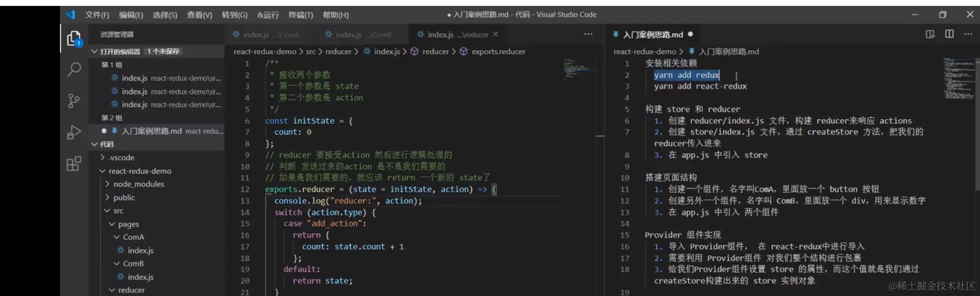980x296 pixels.
Task: Open 文件(F) menu
Action: coord(97,15)
